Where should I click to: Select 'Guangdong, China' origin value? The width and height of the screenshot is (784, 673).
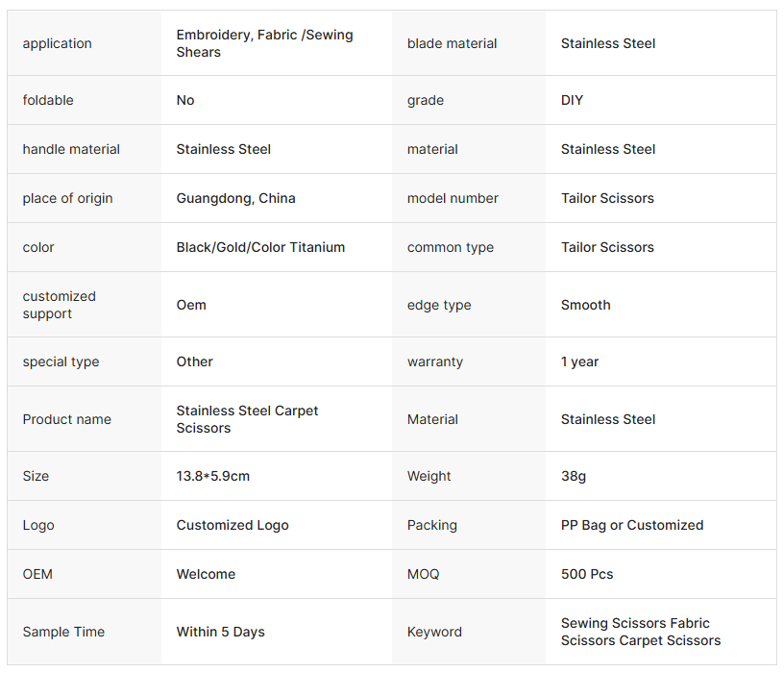point(236,198)
